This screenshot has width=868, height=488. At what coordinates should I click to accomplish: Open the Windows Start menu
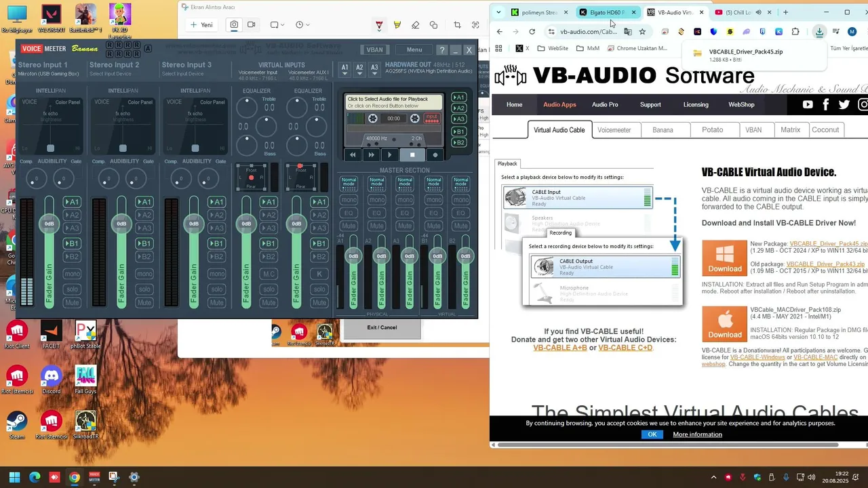point(14,477)
